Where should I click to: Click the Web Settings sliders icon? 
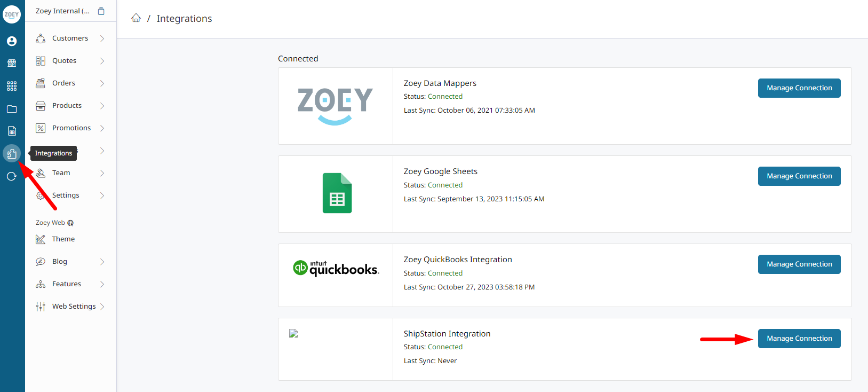41,307
